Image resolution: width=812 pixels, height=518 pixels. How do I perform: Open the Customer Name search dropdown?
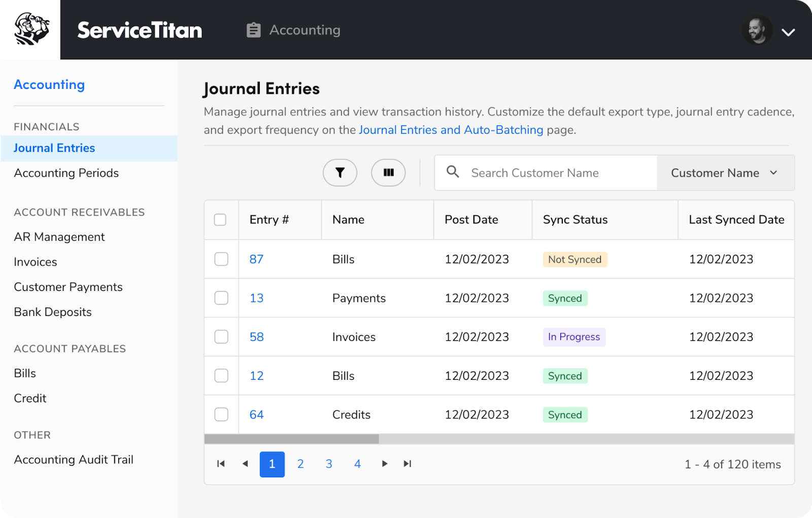click(725, 173)
